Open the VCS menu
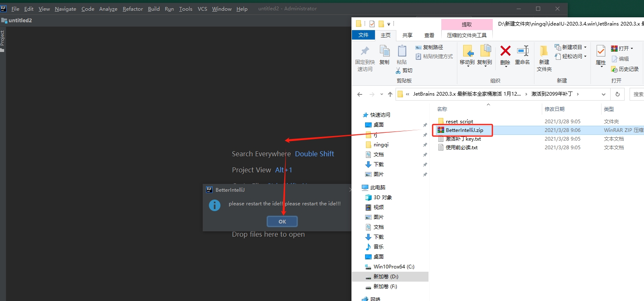 [202, 9]
